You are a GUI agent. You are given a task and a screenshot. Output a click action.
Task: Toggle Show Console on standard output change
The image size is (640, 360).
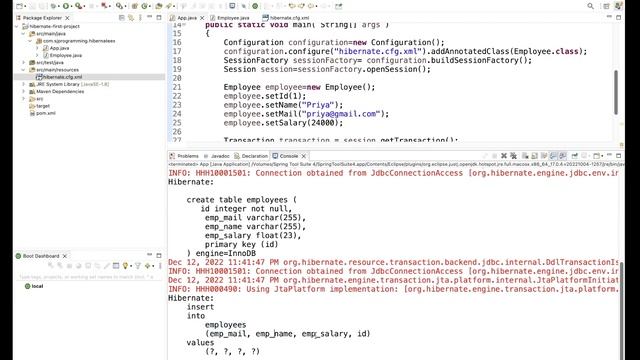tap(553, 156)
